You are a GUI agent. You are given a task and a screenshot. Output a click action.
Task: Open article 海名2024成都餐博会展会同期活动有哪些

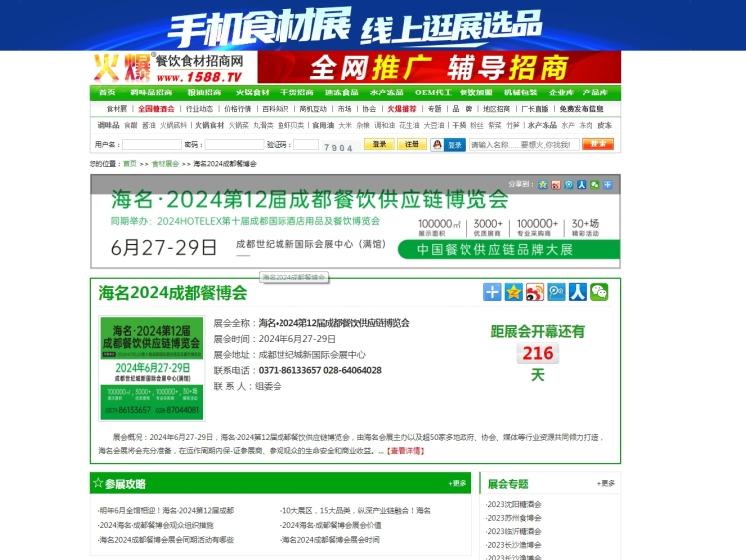166,539
